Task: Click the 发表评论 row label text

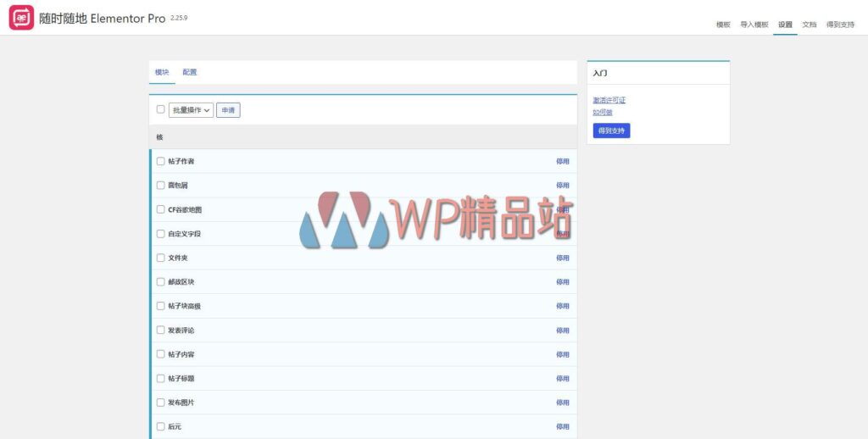Action: point(181,331)
